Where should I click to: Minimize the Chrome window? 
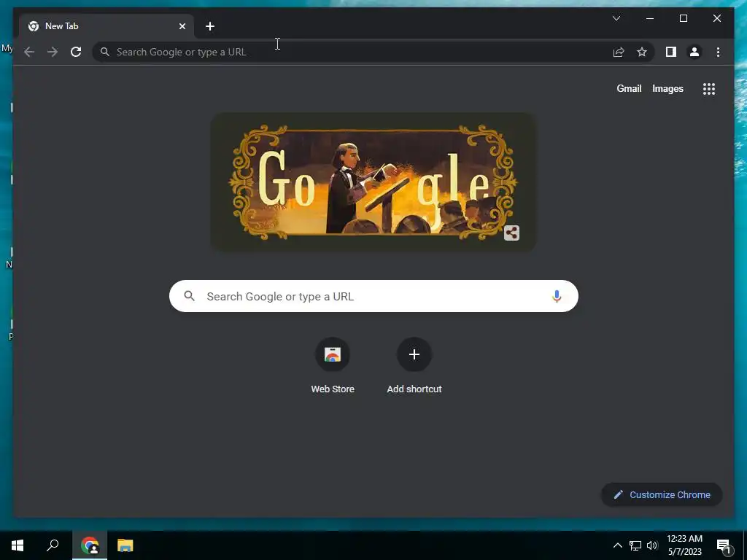tap(650, 18)
